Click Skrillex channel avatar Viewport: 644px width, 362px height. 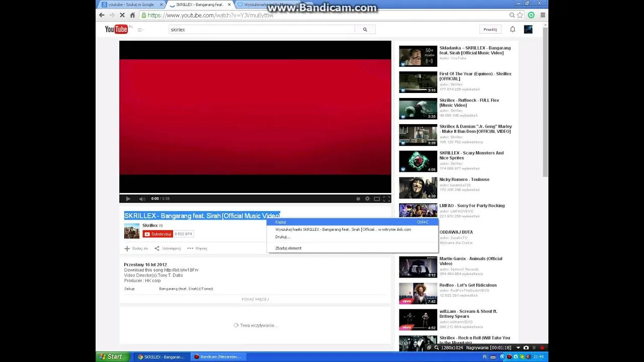(x=132, y=231)
